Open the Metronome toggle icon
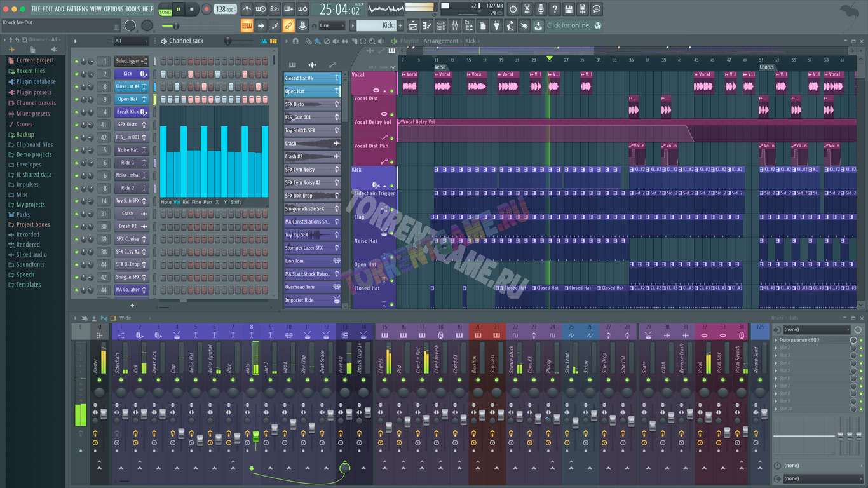This screenshot has width=868, height=488. (x=247, y=9)
